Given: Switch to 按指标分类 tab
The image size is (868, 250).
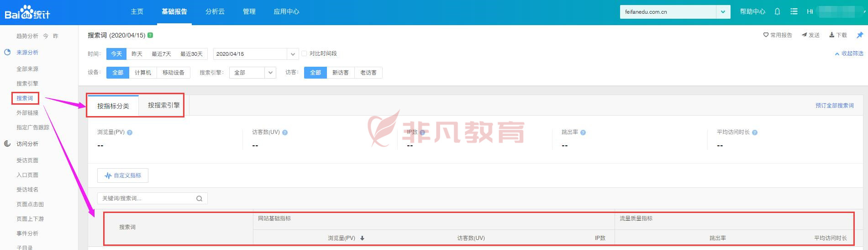Looking at the screenshot, I should 113,106.
